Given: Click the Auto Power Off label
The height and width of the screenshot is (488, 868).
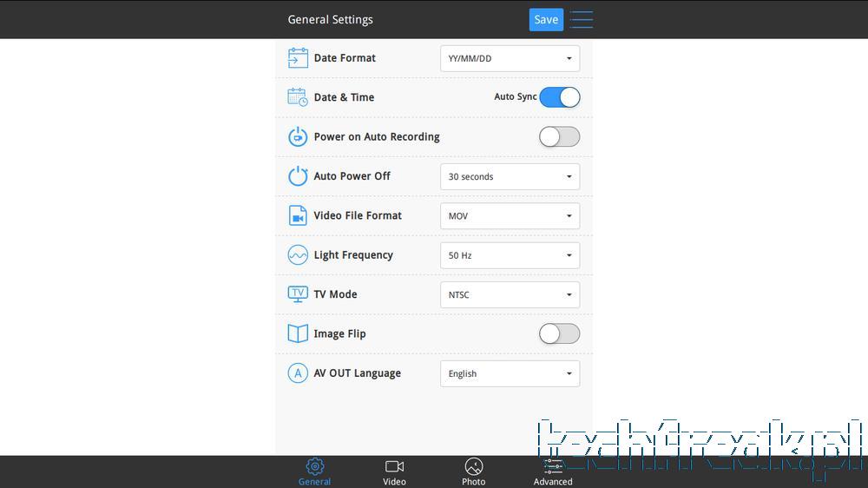Looking at the screenshot, I should click(x=352, y=176).
